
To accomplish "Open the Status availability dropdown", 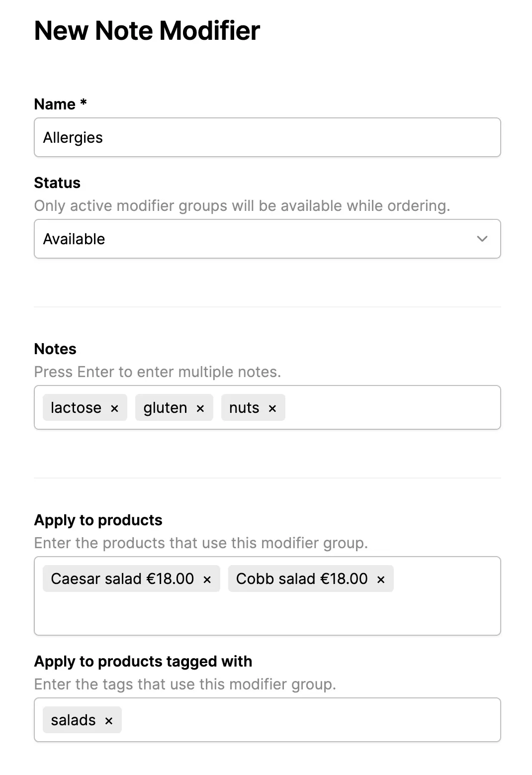I will 267,239.
